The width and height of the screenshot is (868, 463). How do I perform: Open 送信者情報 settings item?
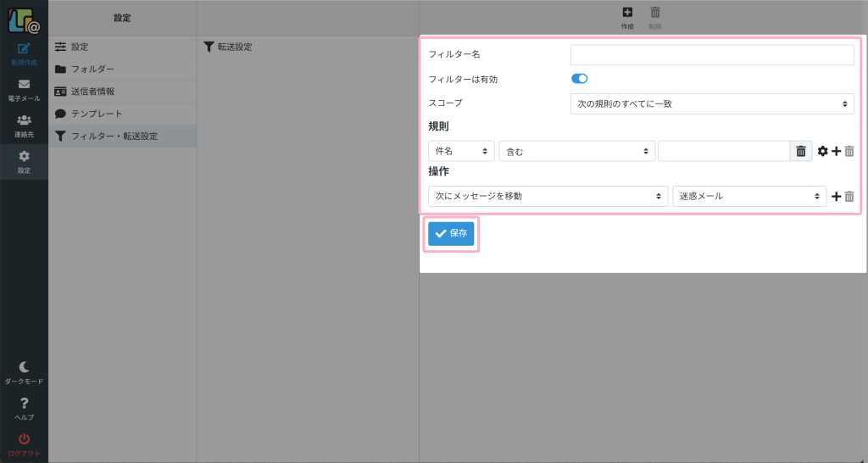(x=122, y=92)
